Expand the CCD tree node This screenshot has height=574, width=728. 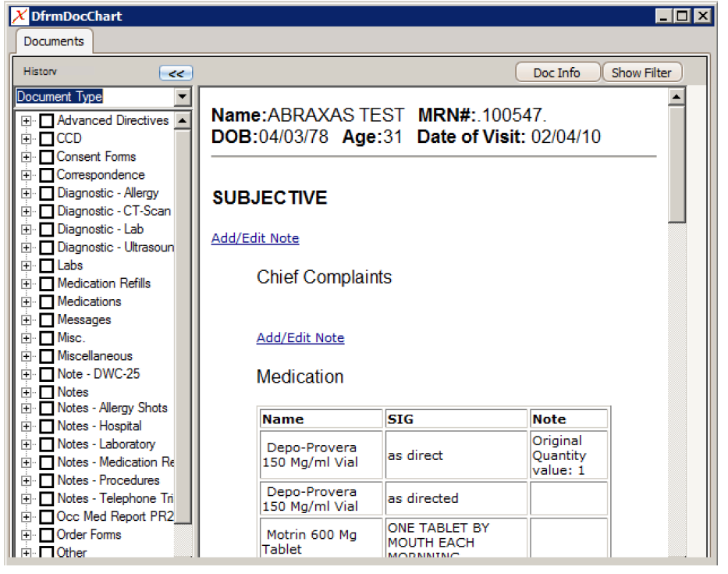[x=27, y=139]
